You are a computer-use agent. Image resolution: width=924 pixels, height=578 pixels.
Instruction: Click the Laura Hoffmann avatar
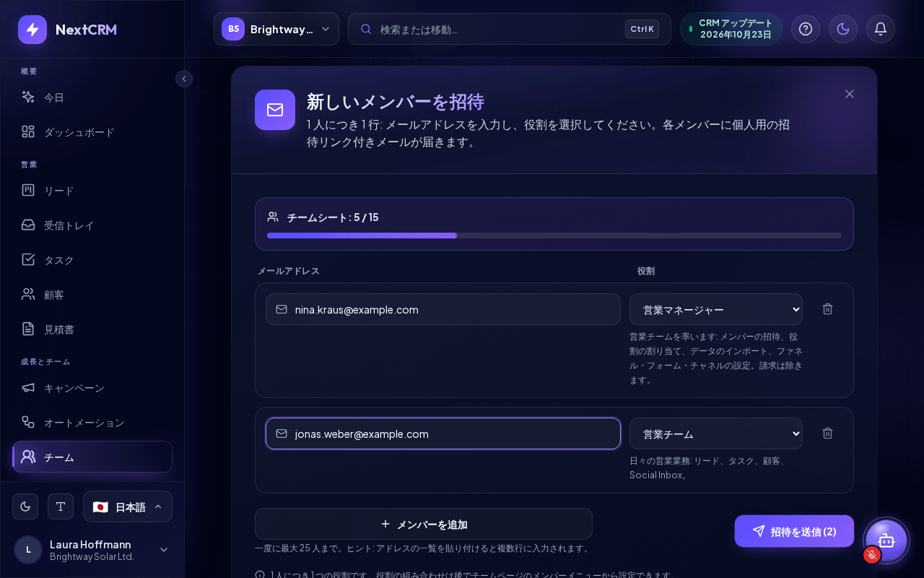pos(28,550)
